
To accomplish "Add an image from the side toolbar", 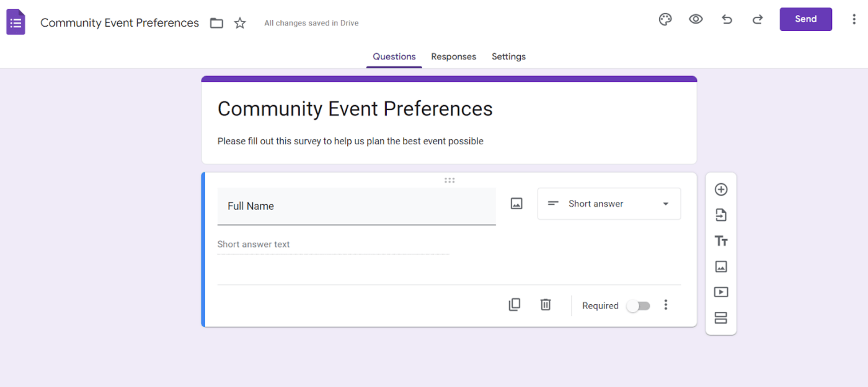I will [x=721, y=266].
